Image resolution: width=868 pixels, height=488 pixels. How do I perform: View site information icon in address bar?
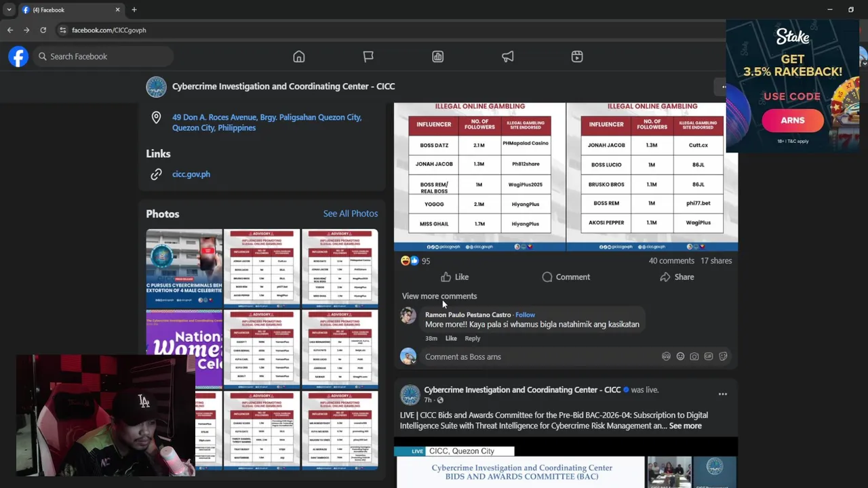(62, 30)
